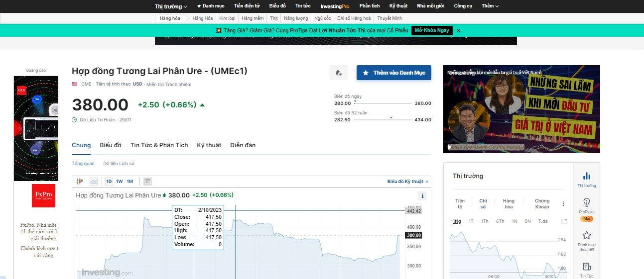
Task: Open three-dot more options in market widget
Action: 563,204
